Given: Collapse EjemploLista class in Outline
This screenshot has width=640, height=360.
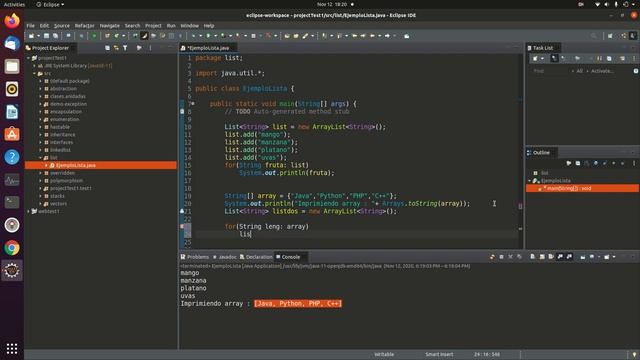Looking at the screenshot, I should [530, 180].
